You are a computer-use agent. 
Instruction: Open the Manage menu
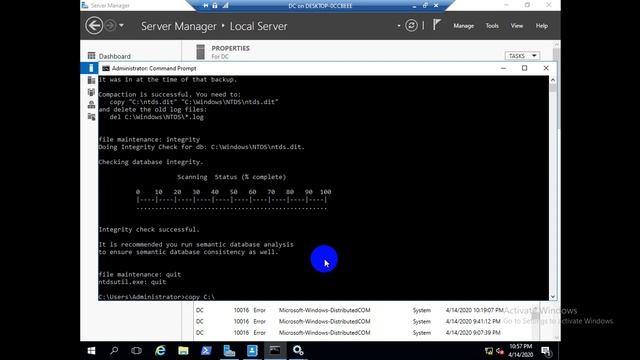(464, 26)
